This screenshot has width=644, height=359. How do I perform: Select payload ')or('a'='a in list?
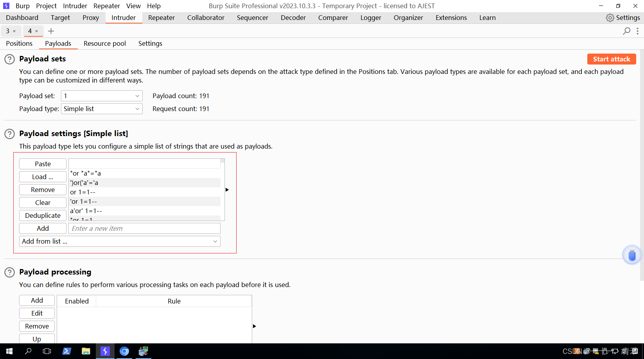[145, 183]
